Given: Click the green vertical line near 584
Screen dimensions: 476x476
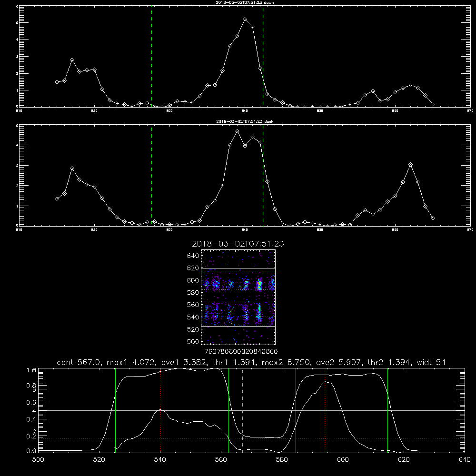Looking at the screenshot, I should tap(296, 409).
